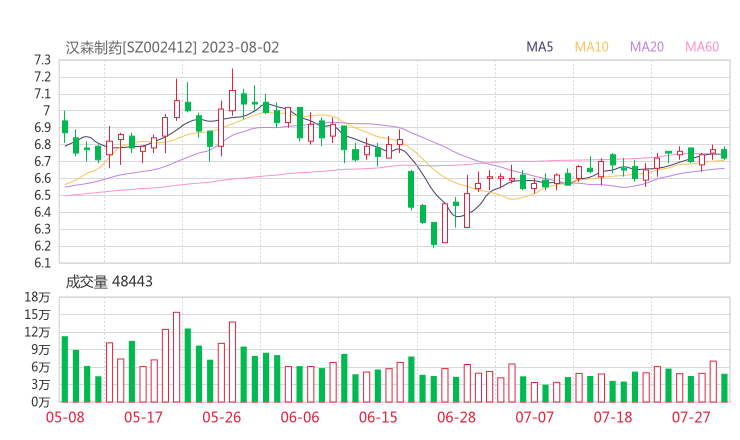Click the 07-18 date axis label
Viewport: 740px width, 440px height.
613,417
